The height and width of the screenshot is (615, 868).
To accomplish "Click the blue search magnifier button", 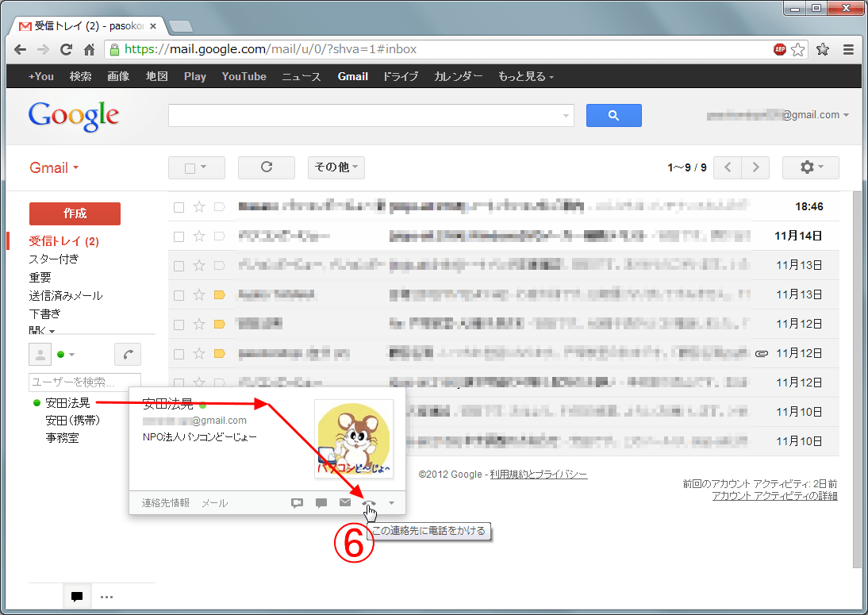I will tap(613, 116).
